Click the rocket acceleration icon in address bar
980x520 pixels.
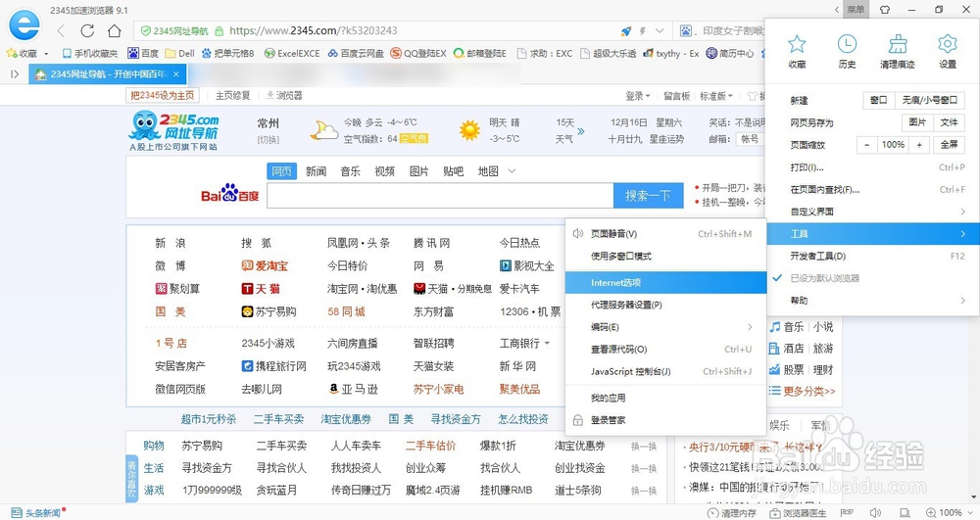click(x=625, y=30)
